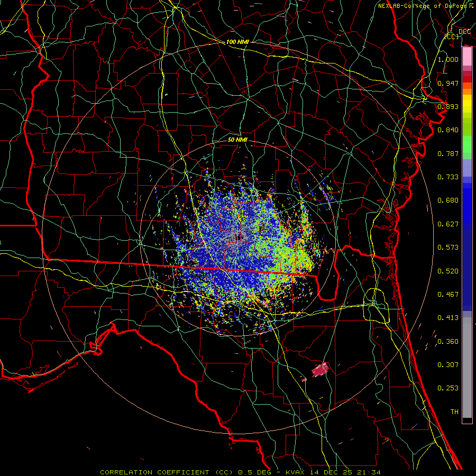
Task: Click the 0.467 scale value
Action: (x=448, y=295)
